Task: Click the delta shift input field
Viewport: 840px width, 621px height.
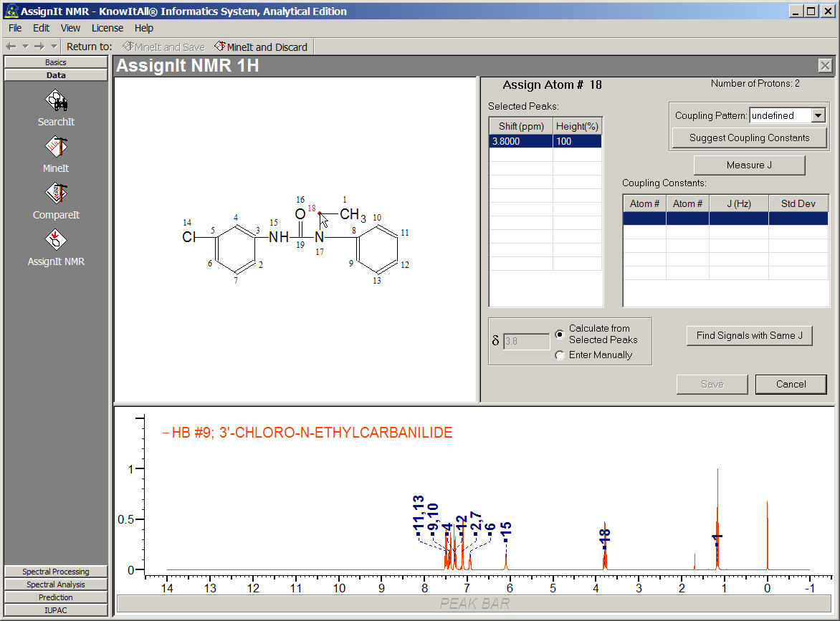Action: [526, 341]
